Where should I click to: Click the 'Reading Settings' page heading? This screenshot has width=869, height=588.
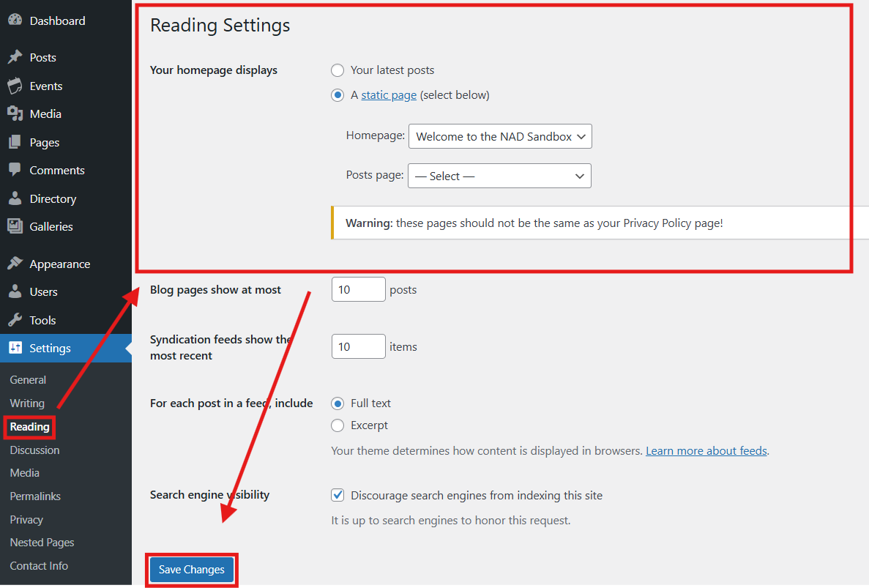pos(220,26)
